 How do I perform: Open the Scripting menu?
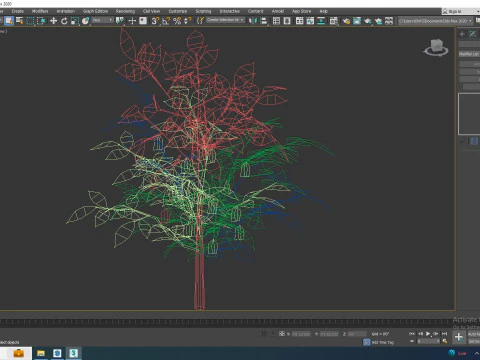[203, 11]
